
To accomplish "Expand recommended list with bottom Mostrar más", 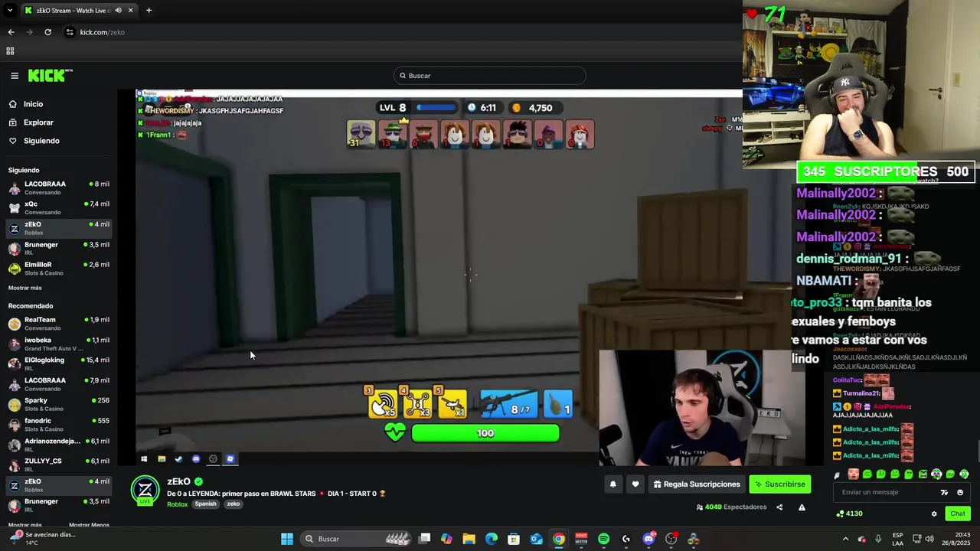I will [x=25, y=525].
